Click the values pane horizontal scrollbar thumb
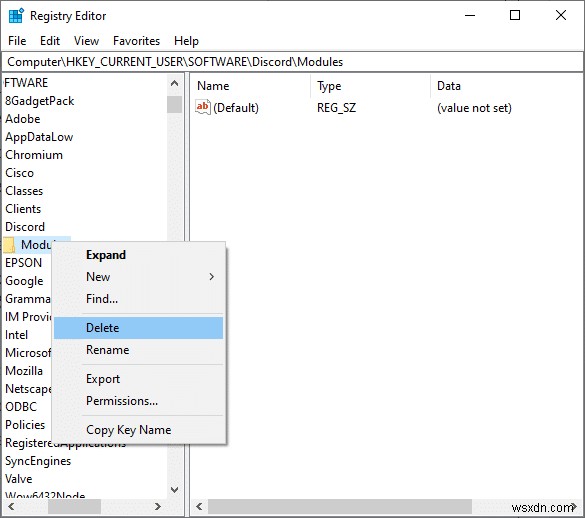This screenshot has width=585, height=518. click(340, 506)
